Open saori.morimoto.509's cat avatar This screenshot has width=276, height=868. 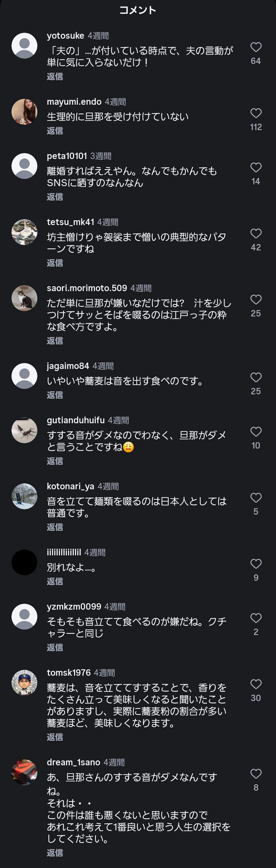click(24, 298)
